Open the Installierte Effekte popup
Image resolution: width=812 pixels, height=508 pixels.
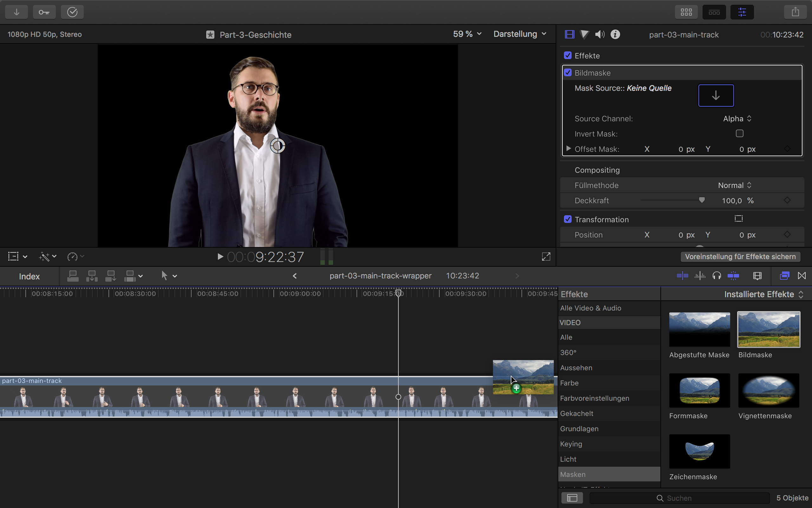pyautogui.click(x=764, y=294)
